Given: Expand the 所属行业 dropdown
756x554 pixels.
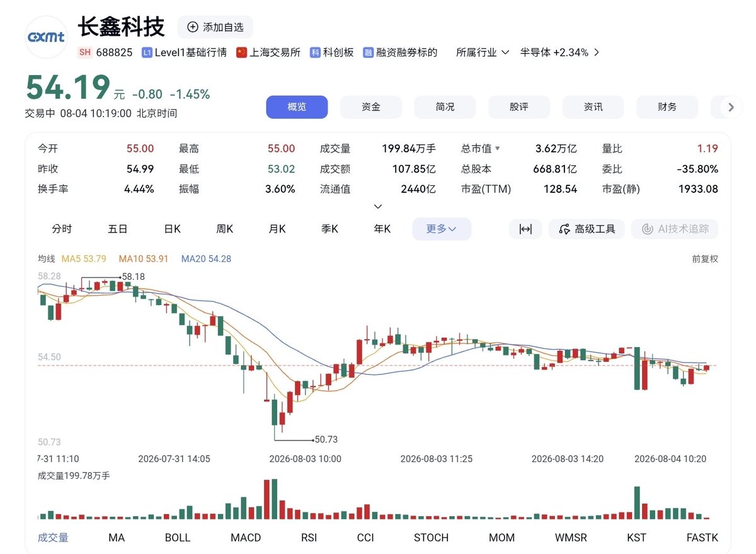Looking at the screenshot, I should point(483,52).
